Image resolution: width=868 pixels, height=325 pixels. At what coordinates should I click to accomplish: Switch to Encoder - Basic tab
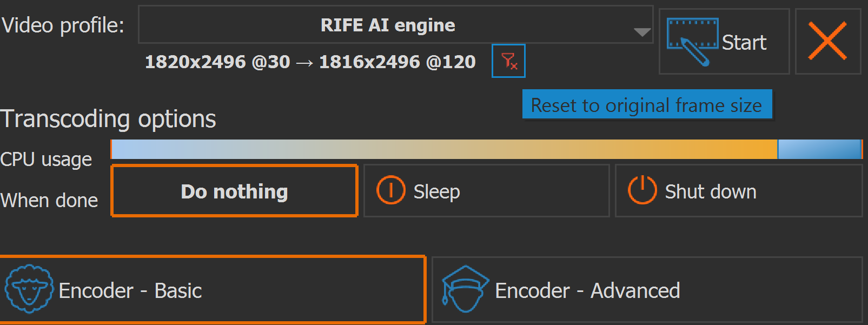pos(130,291)
